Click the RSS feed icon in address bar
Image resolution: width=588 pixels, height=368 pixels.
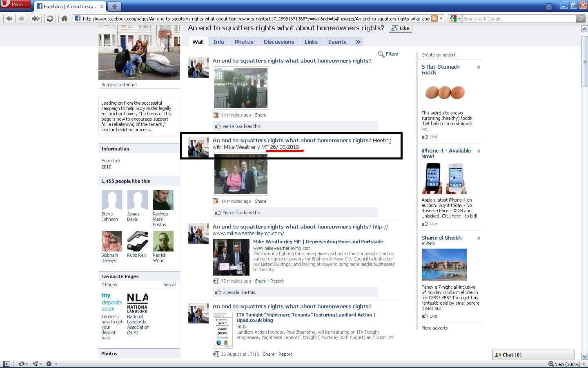434,18
